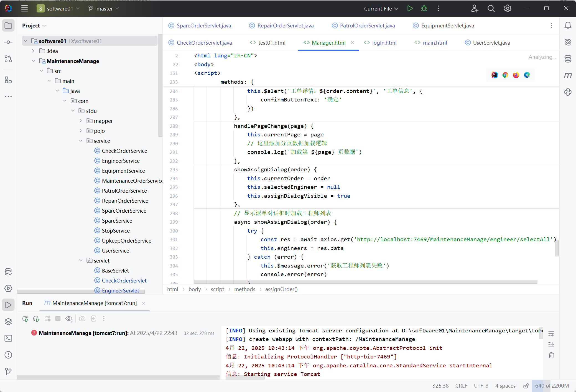This screenshot has height=392, width=576.
Task: Open Manager.html in Chrome browser icon
Action: tap(505, 75)
